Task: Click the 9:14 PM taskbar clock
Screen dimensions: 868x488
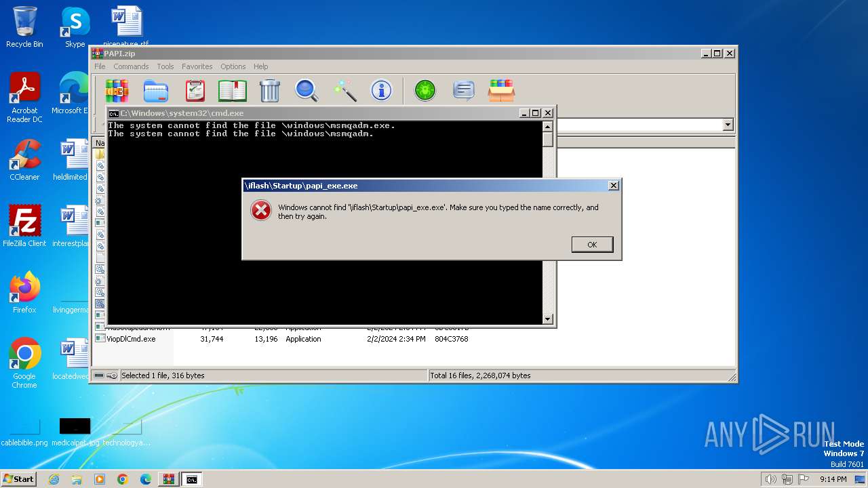Action: coord(833,479)
